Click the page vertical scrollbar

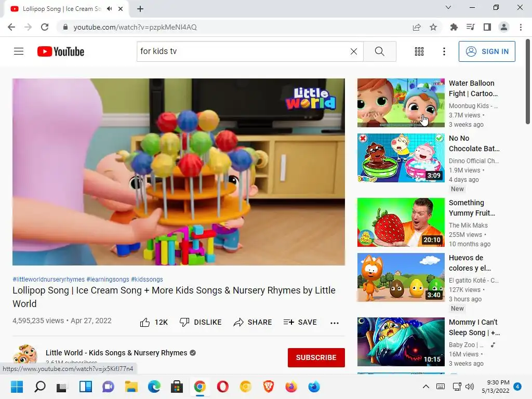click(528, 82)
